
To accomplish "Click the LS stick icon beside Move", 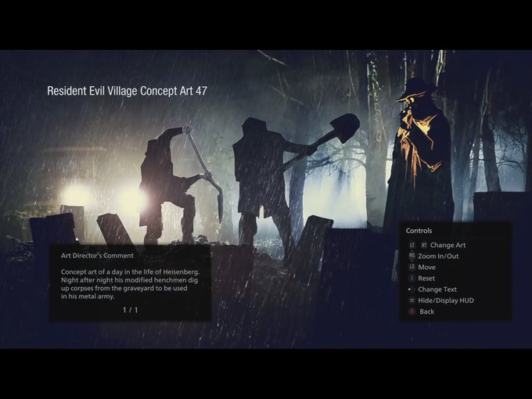I will click(412, 267).
